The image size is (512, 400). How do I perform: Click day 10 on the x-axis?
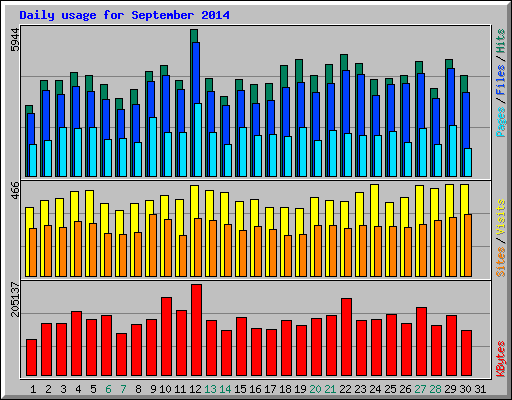165,389
